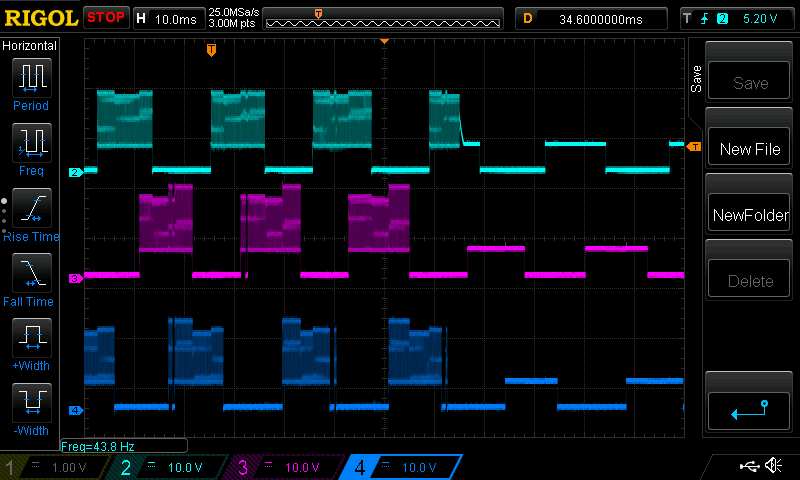This screenshot has width=800, height=480.
Task: Click the Delete button
Action: (748, 279)
